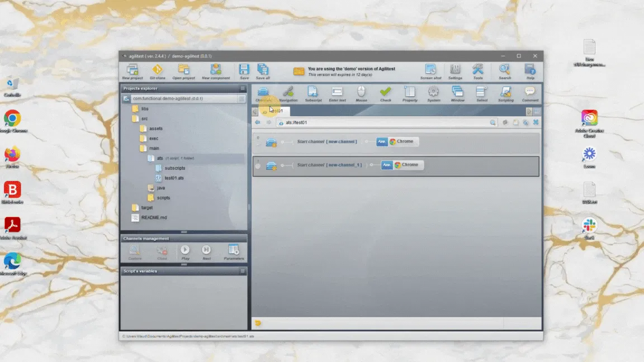This screenshot has height=362, width=644.
Task: Add a Channels action
Action: [x=263, y=94]
